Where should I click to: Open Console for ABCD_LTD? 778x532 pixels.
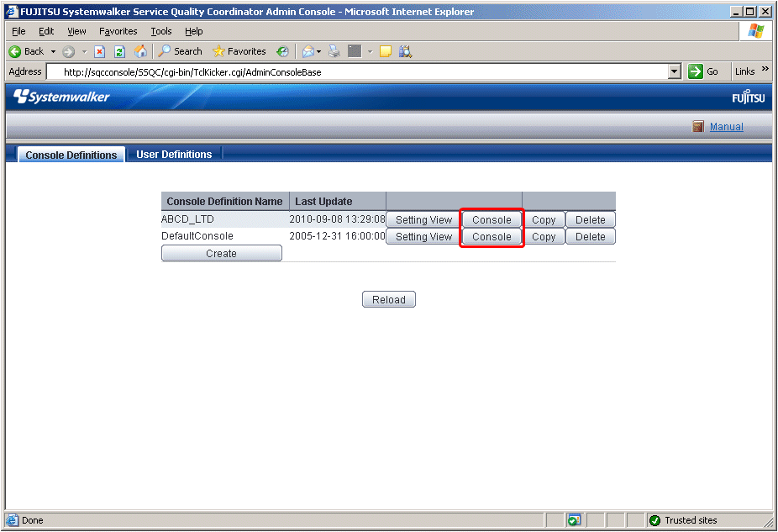[492, 220]
